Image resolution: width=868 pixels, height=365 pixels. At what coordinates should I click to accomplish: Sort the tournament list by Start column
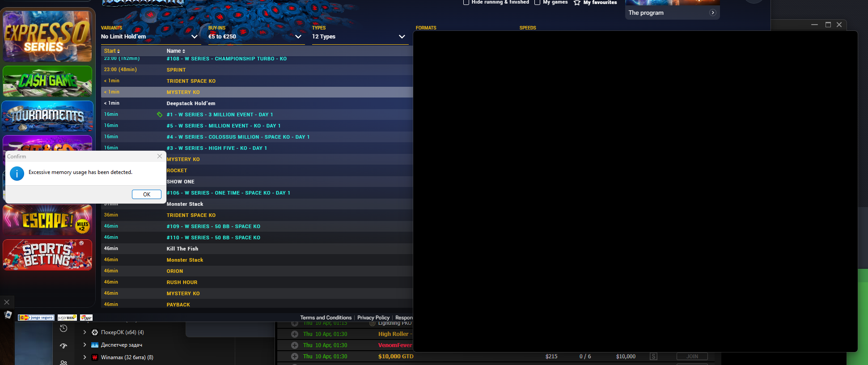coord(112,51)
